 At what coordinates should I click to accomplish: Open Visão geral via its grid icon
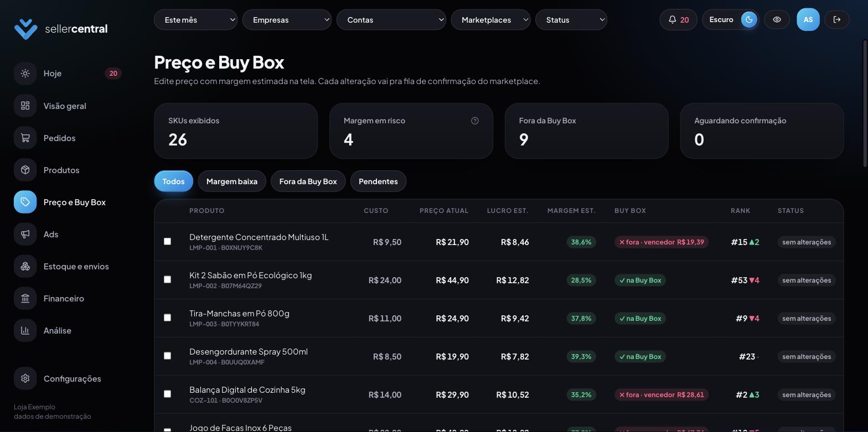click(x=25, y=106)
